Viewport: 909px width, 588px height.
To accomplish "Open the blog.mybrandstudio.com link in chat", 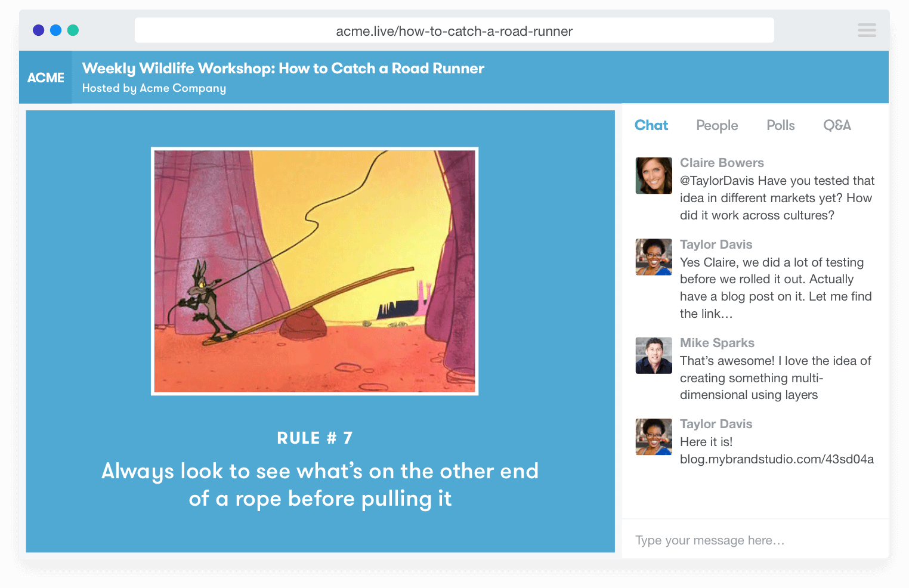I will (x=777, y=459).
